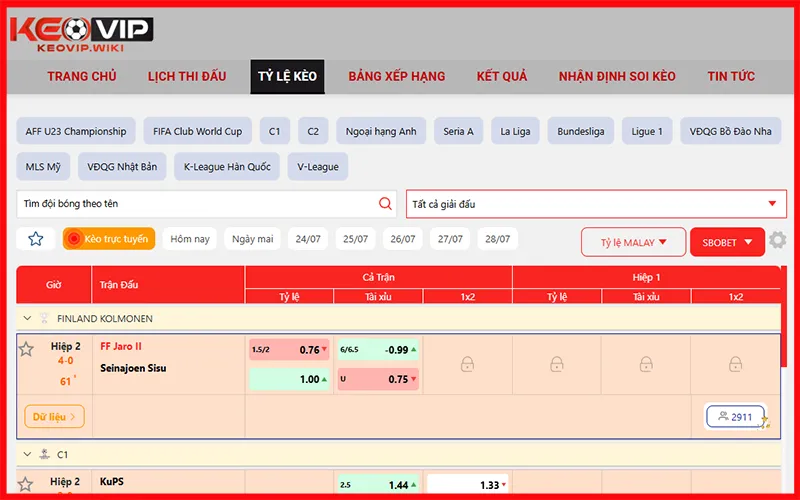Click the KEOVIP logo

(x=81, y=31)
